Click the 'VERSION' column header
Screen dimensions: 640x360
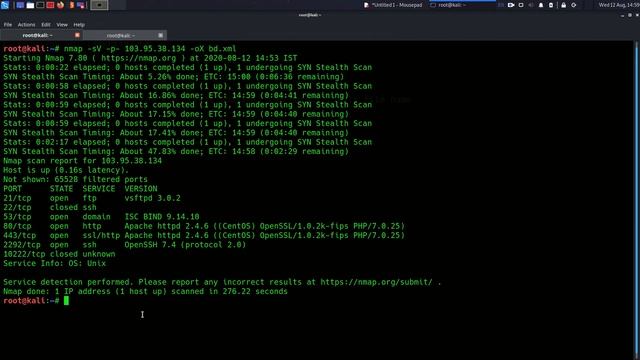[x=141, y=189]
